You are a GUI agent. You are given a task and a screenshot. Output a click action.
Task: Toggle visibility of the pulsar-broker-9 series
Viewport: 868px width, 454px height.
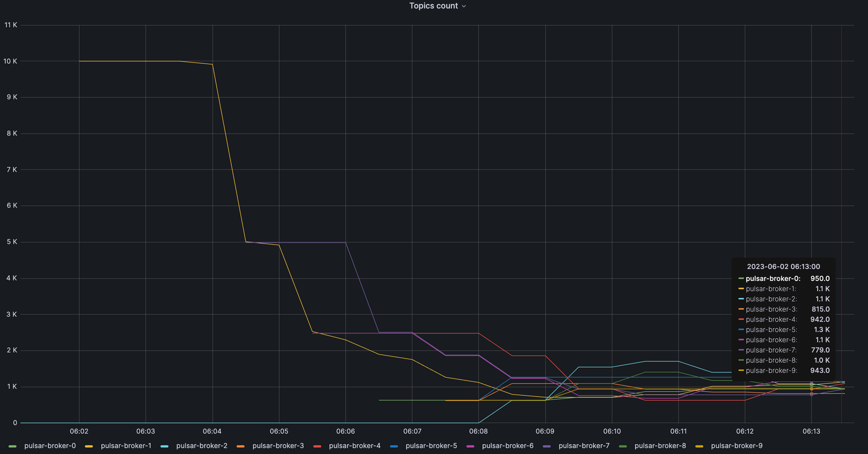coord(737,446)
